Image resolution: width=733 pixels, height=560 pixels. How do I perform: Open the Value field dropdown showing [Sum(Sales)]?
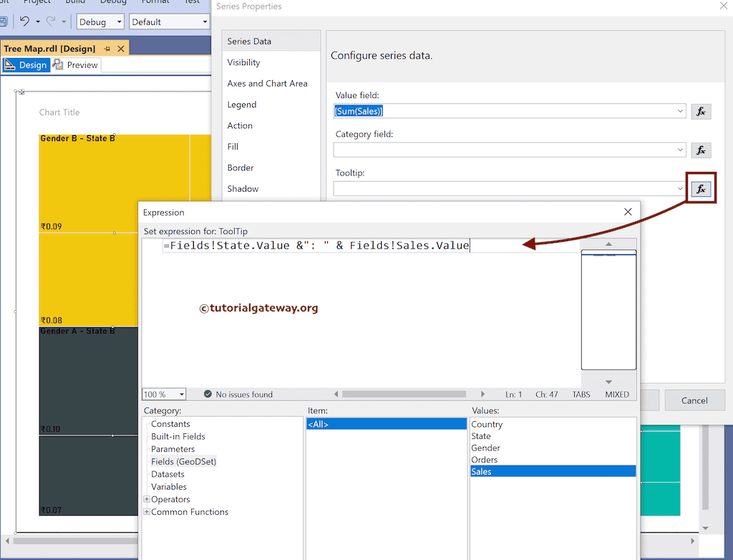681,111
